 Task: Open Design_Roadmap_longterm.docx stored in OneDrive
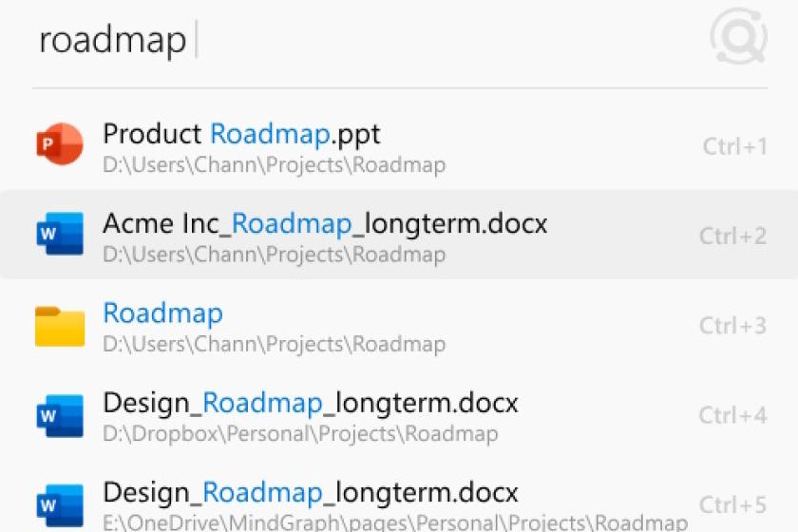399,503
